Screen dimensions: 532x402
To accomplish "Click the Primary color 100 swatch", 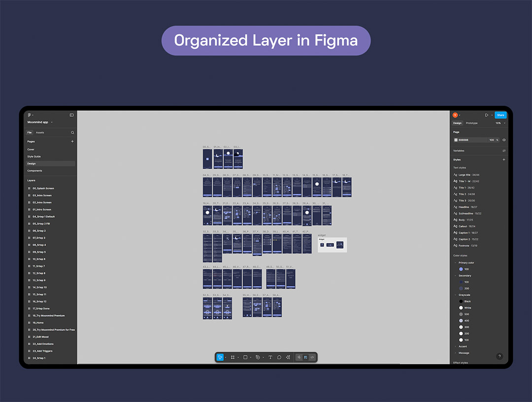I will click(461, 269).
